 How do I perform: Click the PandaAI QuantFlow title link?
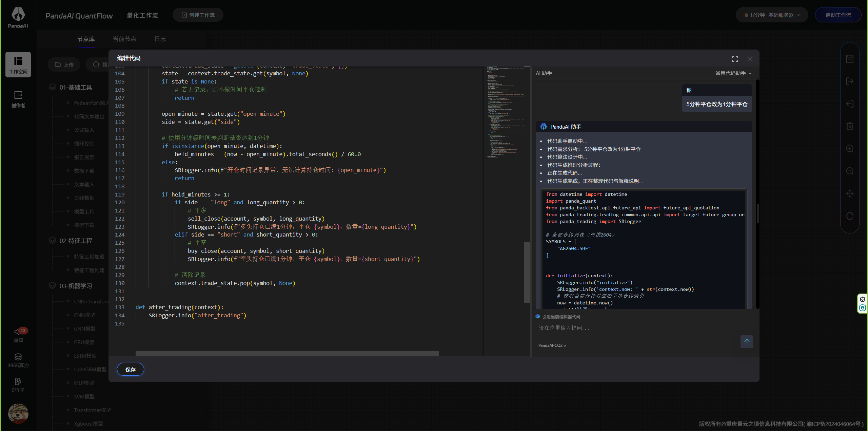(x=79, y=16)
